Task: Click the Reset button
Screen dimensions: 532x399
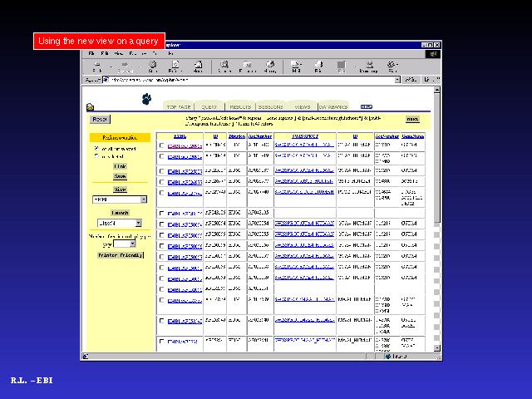Action: tap(100, 119)
